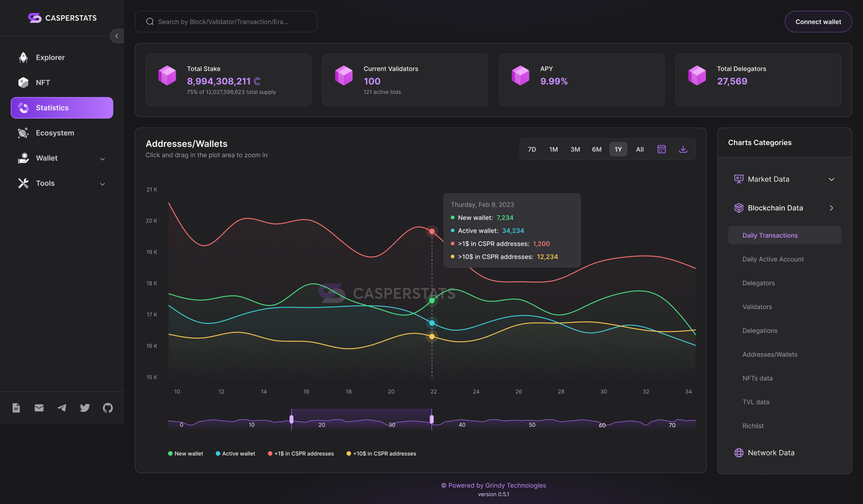Click the Connect wallet button
863x504 pixels.
coord(818,22)
